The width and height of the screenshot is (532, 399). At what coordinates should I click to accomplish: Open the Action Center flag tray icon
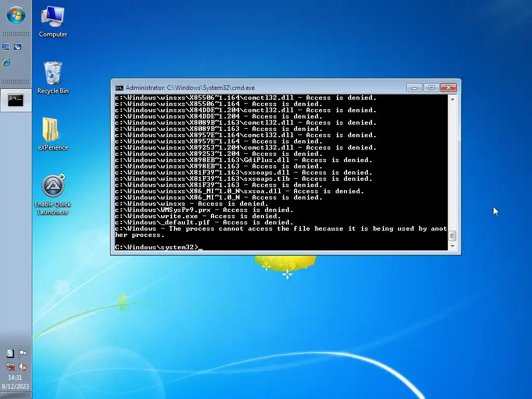click(x=22, y=353)
